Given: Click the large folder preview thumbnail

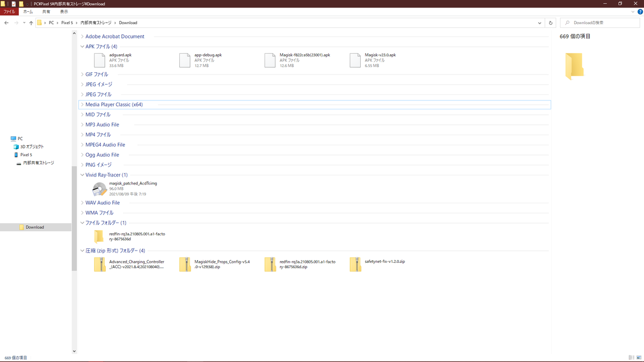Looking at the screenshot, I should (x=574, y=66).
